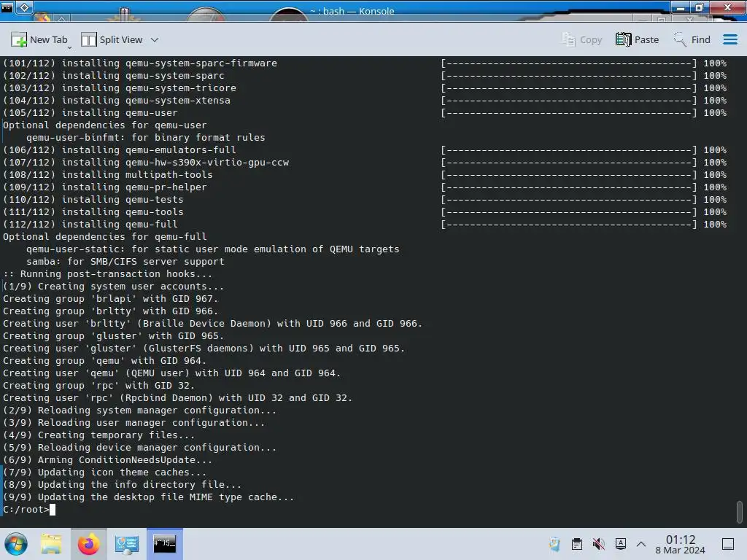Click the clock showing 01:12
Viewport: 747px width, 560px height.
click(681, 544)
